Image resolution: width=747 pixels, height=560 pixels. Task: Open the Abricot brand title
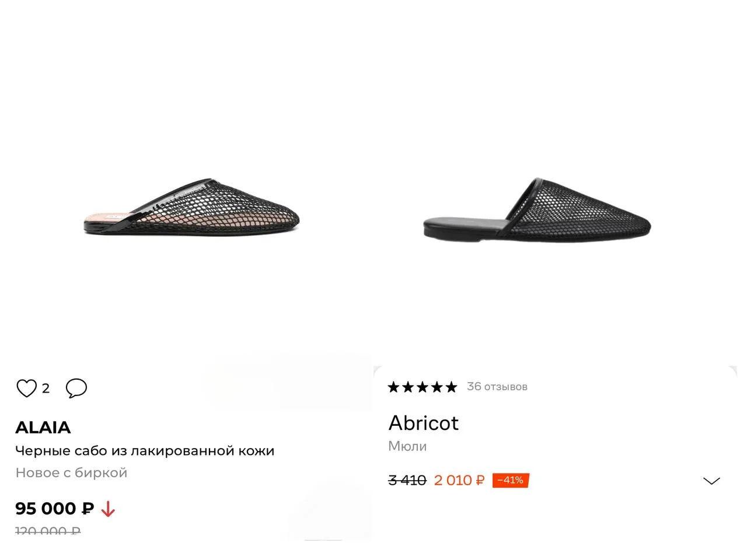(424, 423)
